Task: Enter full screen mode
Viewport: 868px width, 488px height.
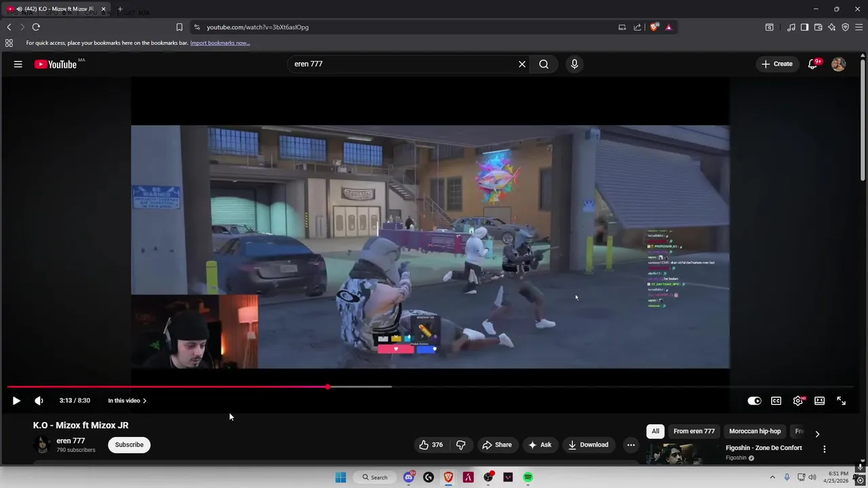Action: pyautogui.click(x=842, y=401)
